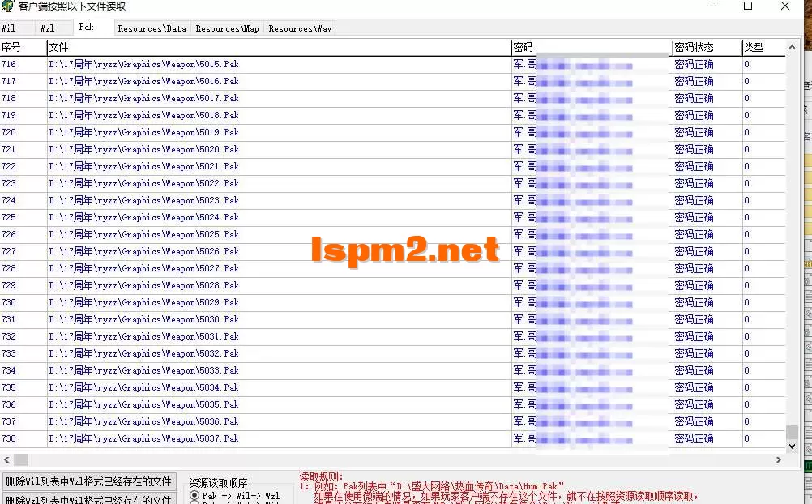Click the horizontal scrollbar left arrow

tap(6, 459)
